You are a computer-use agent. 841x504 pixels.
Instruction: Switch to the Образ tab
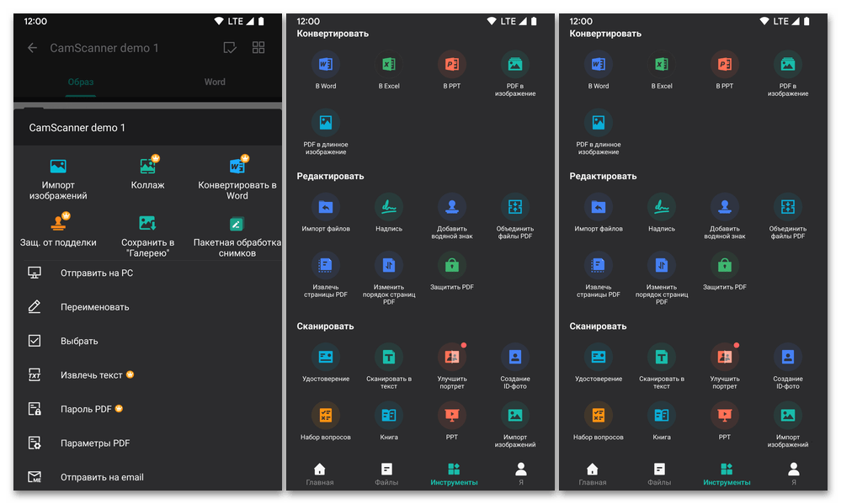tap(81, 82)
